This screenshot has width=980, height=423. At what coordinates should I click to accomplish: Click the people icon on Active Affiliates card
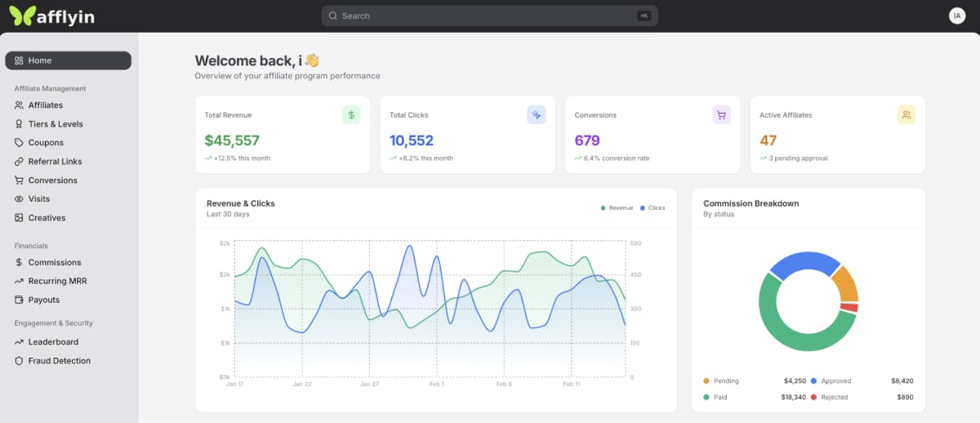point(906,115)
